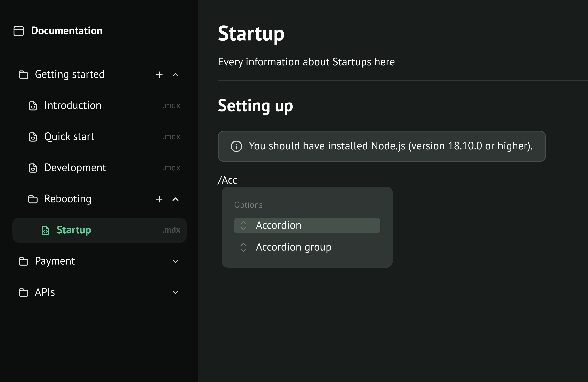Image resolution: width=588 pixels, height=382 pixels.
Task: Click the Accordion group option icon
Action: [x=243, y=247]
